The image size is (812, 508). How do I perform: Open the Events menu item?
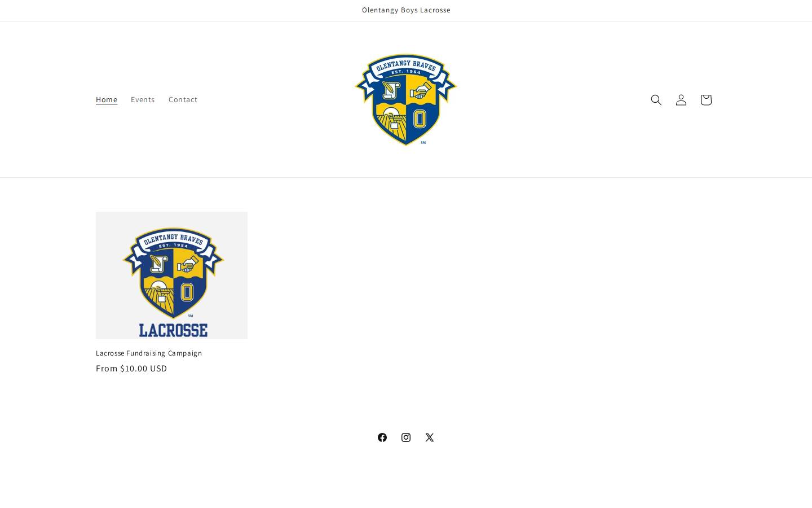(x=143, y=99)
